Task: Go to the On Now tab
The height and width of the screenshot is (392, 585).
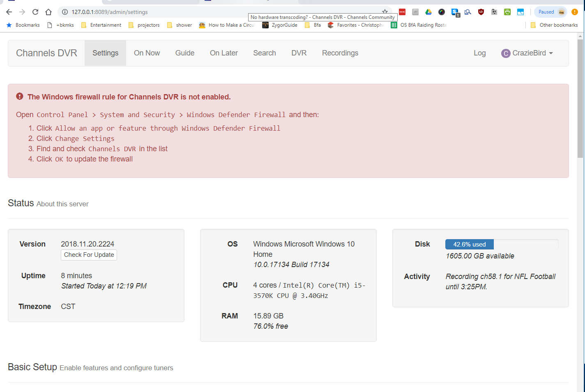Action: [147, 53]
